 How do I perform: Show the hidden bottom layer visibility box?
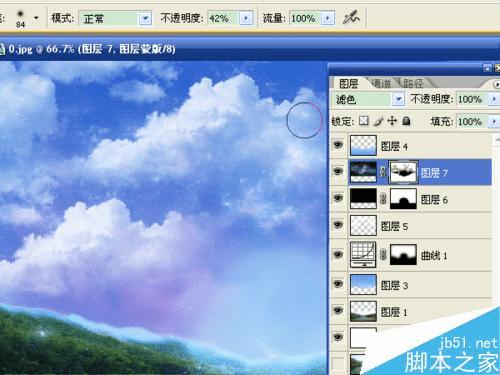coord(338,363)
